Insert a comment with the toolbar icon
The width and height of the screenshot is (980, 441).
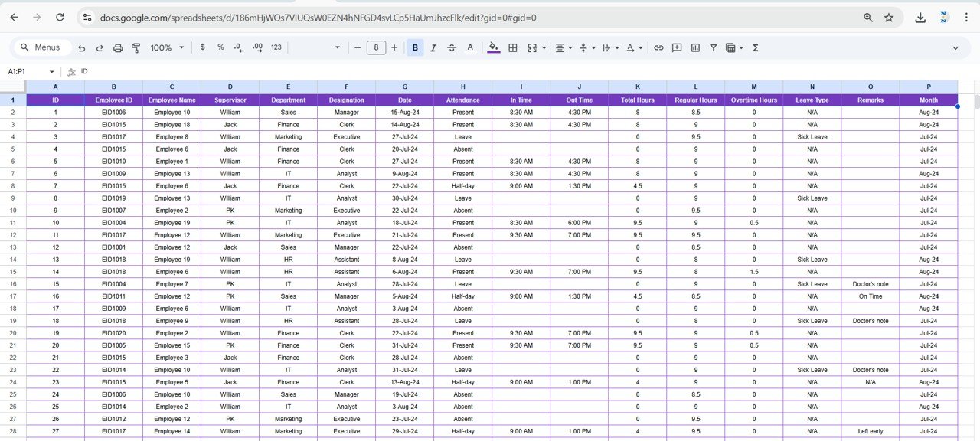pos(676,47)
